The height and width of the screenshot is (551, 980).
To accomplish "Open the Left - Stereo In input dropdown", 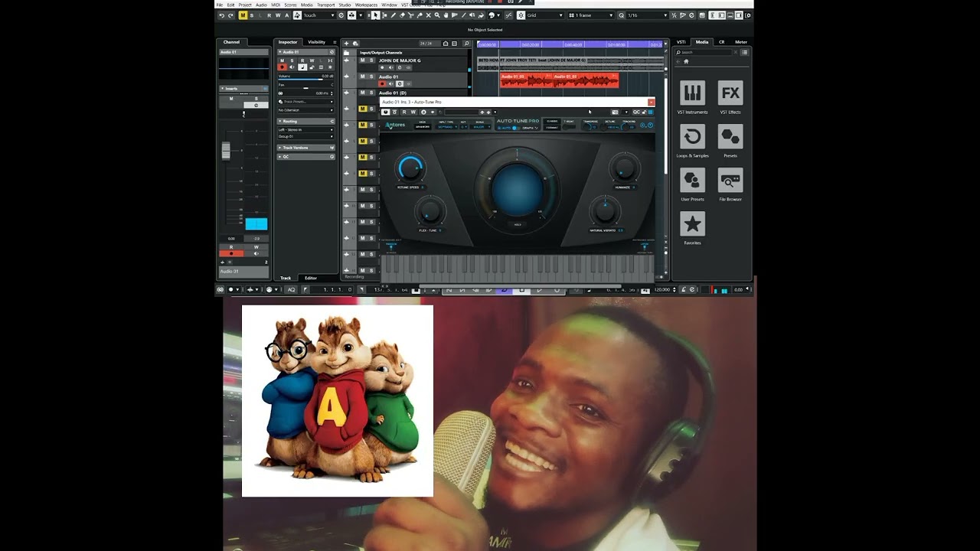I will coord(305,129).
